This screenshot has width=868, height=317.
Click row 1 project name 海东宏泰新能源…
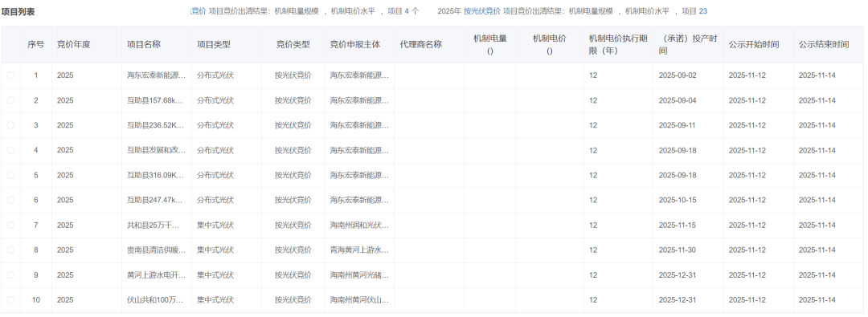[x=157, y=75]
